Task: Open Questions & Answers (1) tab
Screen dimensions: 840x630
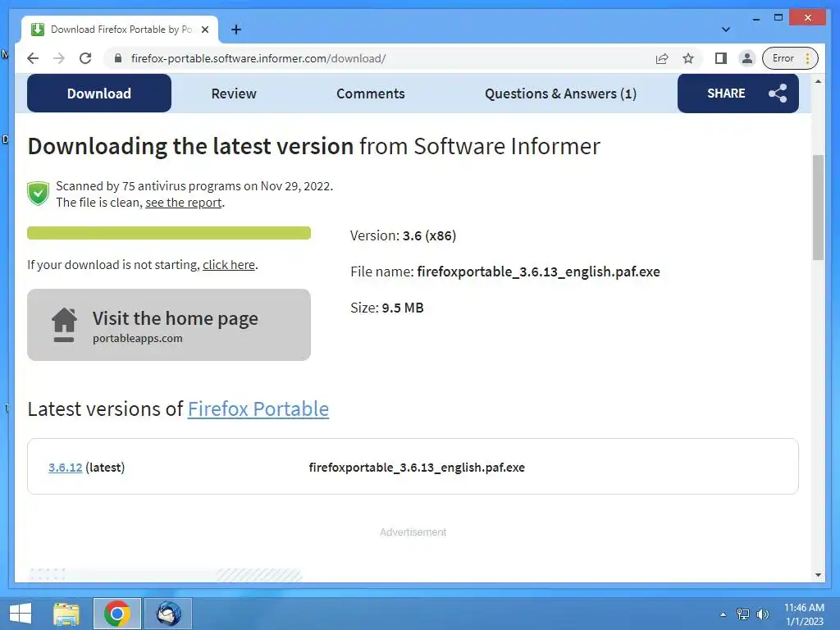Action: [x=560, y=94]
